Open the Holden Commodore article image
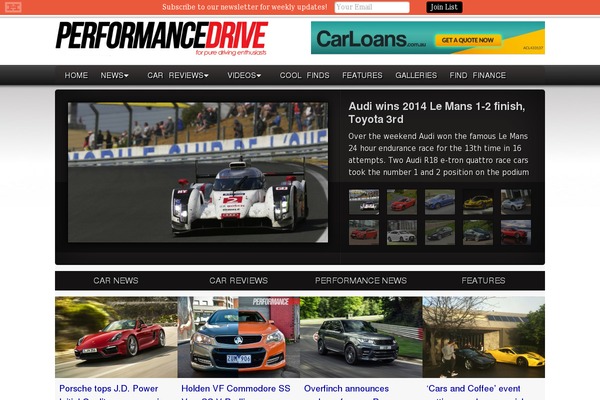Viewport: 600px width, 400px height. pos(239,337)
